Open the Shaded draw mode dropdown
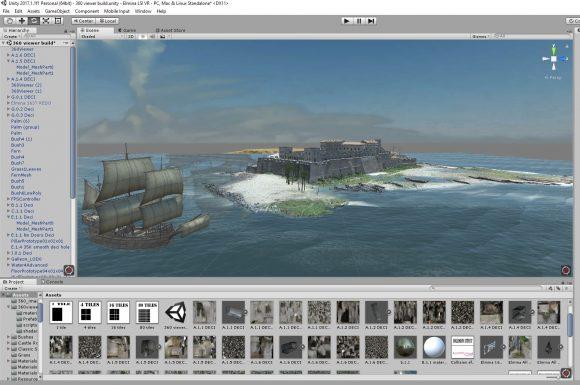580x385 pixels. (102, 37)
